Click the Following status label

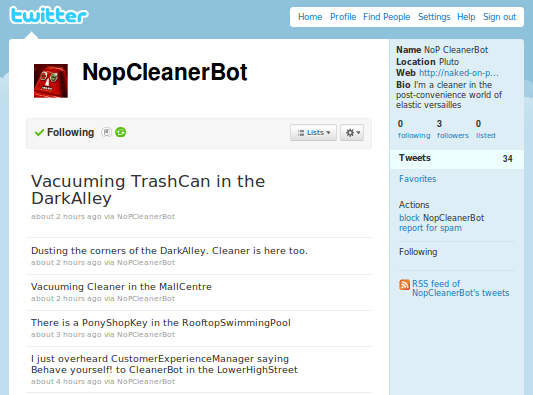click(x=70, y=133)
